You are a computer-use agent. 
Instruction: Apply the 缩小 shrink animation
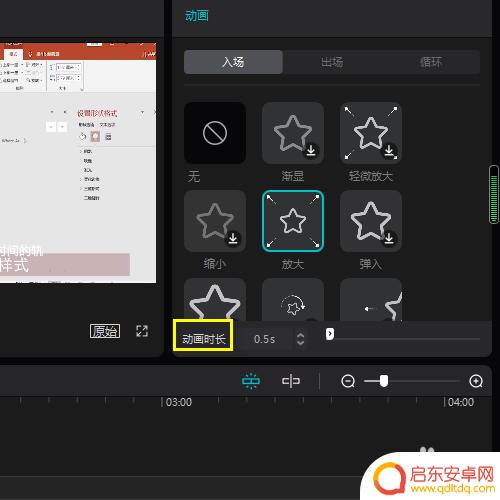[x=215, y=221]
